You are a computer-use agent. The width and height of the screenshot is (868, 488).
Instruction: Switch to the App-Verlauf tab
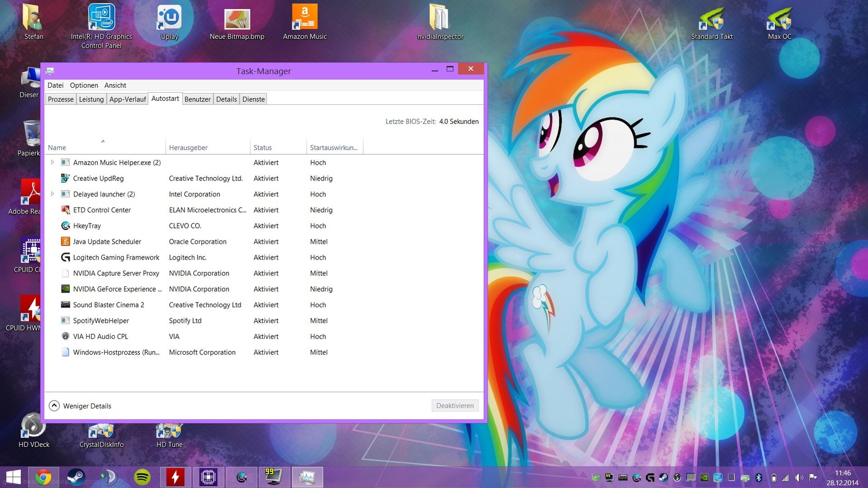pyautogui.click(x=128, y=99)
